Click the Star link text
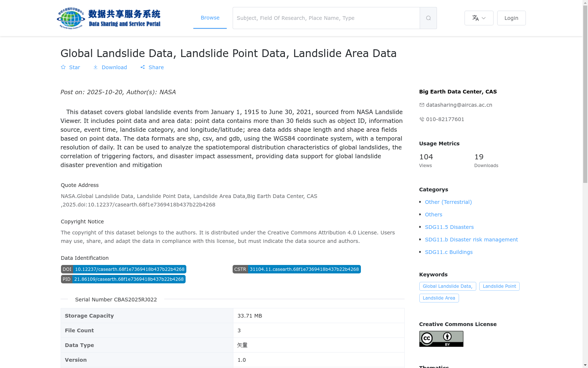Image resolution: width=588 pixels, height=368 pixels. tap(74, 67)
